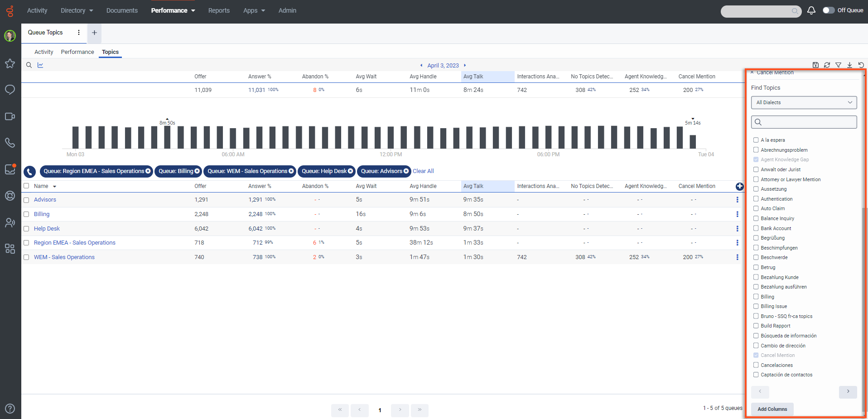The height and width of the screenshot is (419, 868).
Task: Click the apps grid icon in sidebar
Action: pos(10,249)
